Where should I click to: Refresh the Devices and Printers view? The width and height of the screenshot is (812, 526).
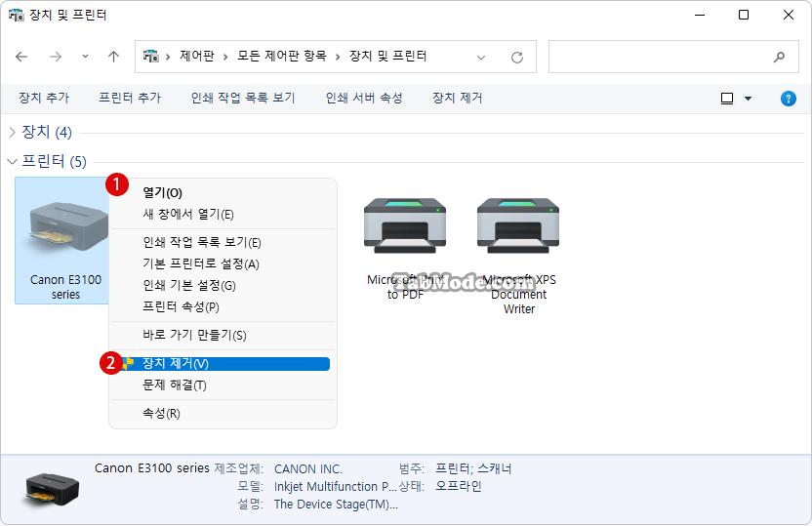click(x=517, y=57)
